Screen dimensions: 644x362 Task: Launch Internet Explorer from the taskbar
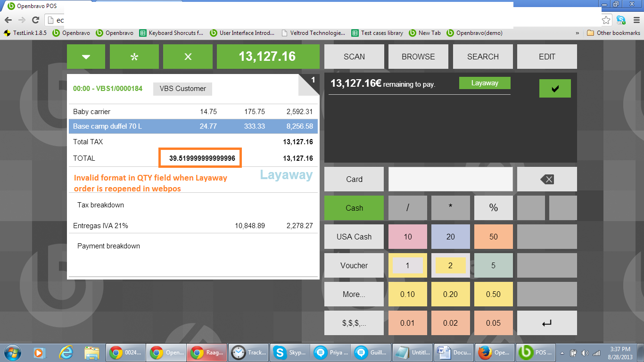66,352
